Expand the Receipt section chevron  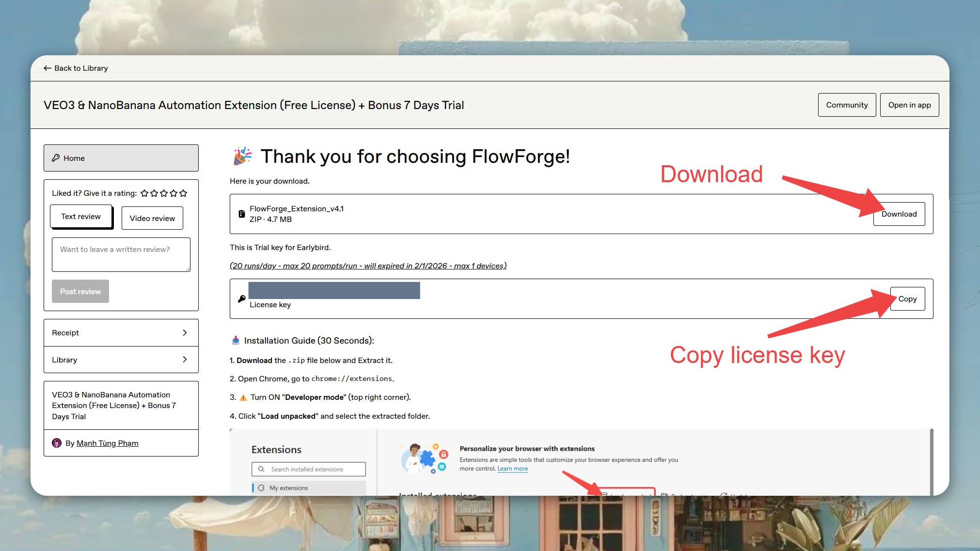click(x=185, y=332)
